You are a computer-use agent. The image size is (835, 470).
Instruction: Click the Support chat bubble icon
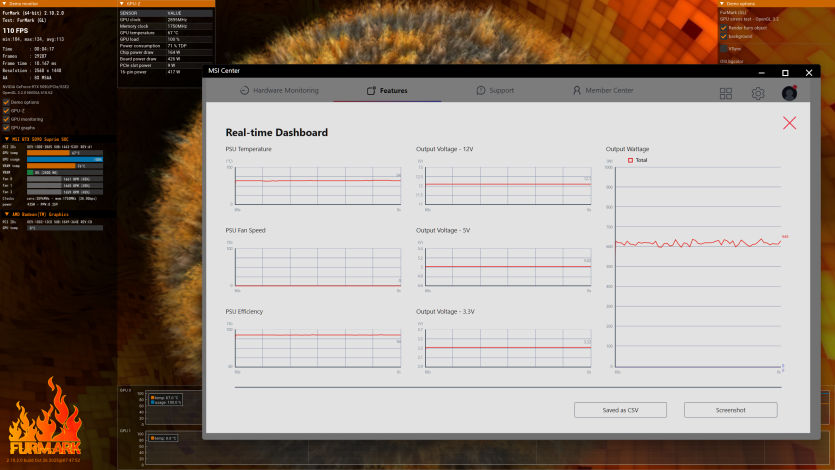481,90
